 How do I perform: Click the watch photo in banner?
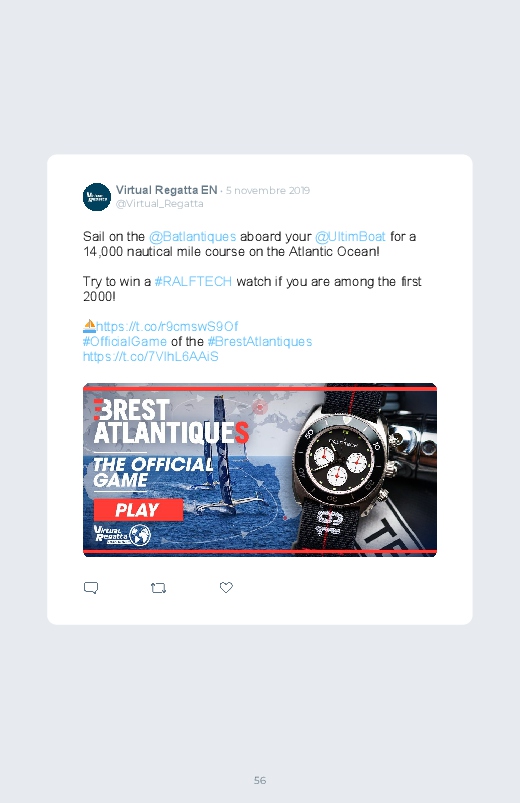[x=365, y=470]
